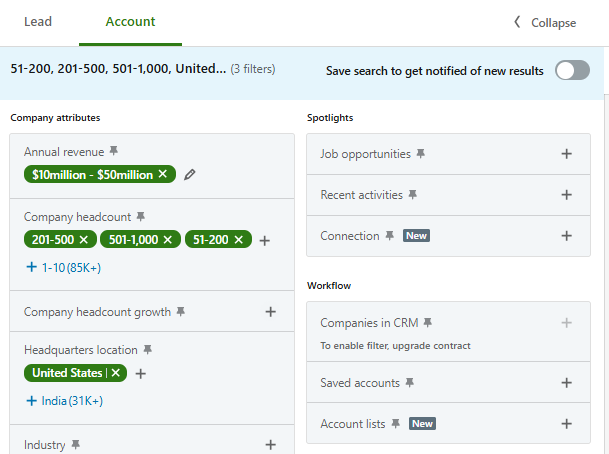Pin the Annual revenue filter
Viewport: 609px width, 454px height.
click(x=113, y=151)
